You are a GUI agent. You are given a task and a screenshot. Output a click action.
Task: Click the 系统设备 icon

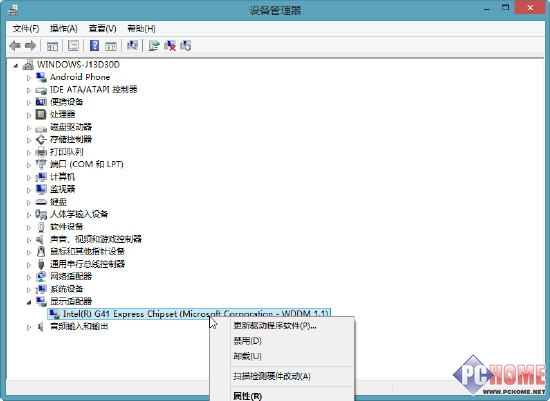41,289
